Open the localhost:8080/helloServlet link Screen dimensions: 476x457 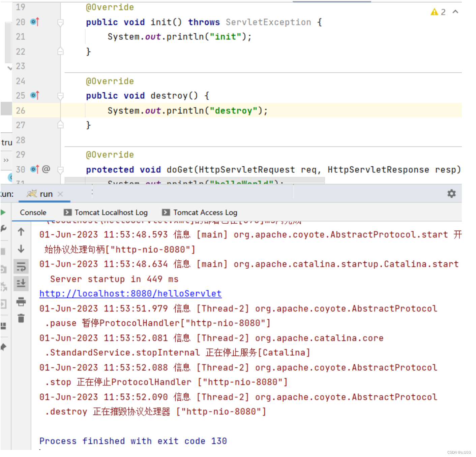[x=130, y=294]
